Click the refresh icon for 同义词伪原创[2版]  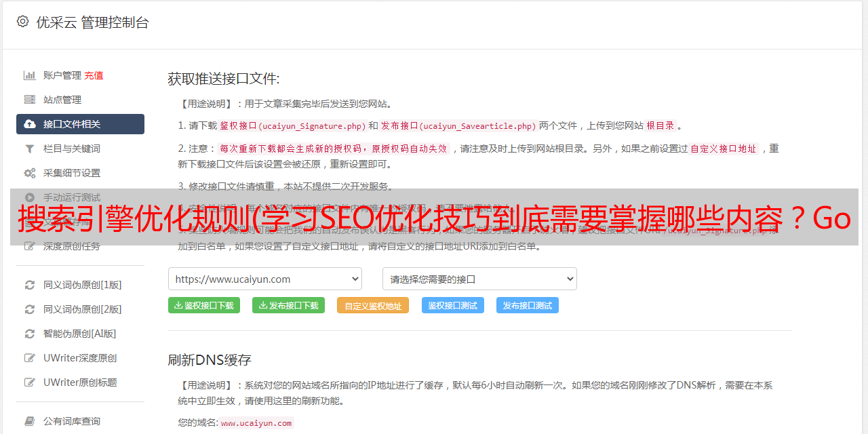pos(30,309)
